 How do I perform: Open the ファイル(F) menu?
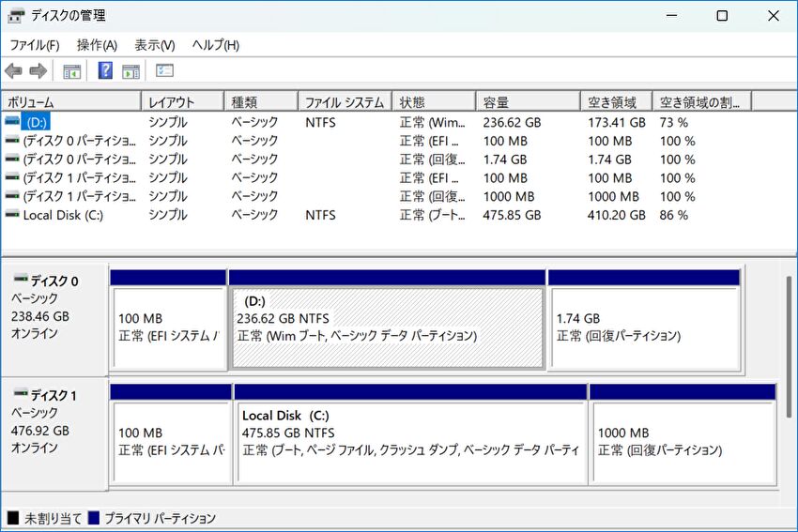(x=35, y=45)
